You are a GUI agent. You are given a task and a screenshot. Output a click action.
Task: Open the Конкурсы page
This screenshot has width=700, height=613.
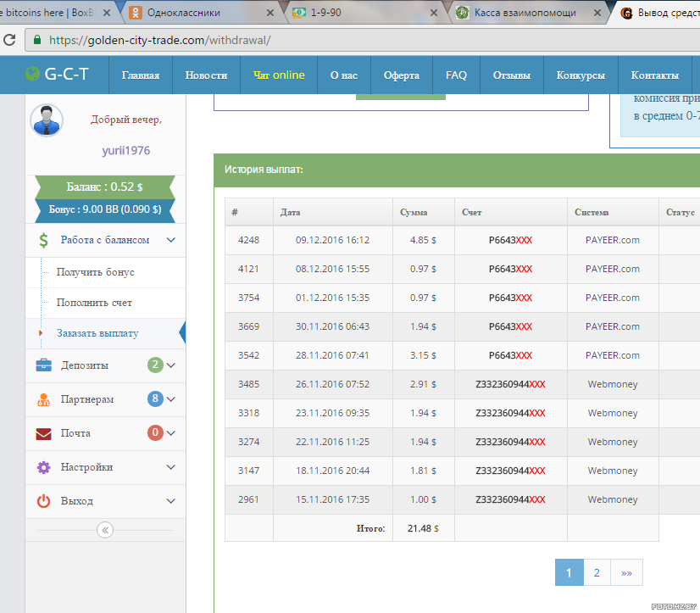click(x=581, y=75)
